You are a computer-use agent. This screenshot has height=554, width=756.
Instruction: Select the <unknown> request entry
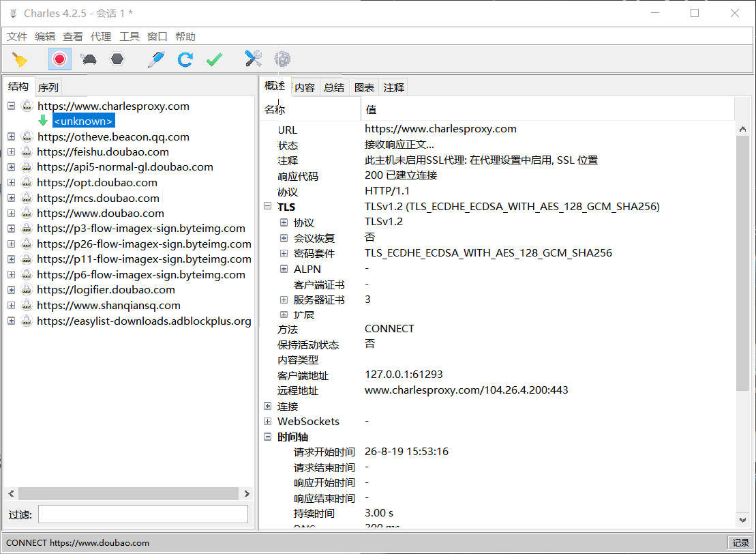pos(83,121)
